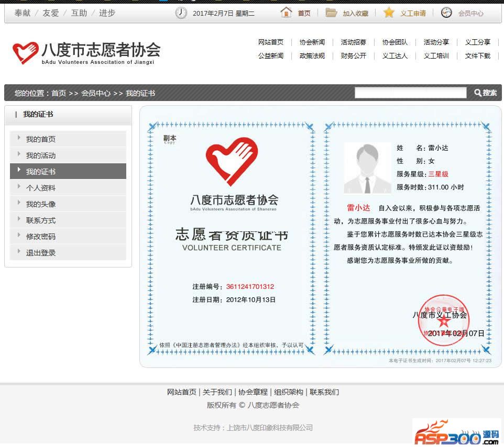Click the home house icon in top bar

[x=286, y=13]
